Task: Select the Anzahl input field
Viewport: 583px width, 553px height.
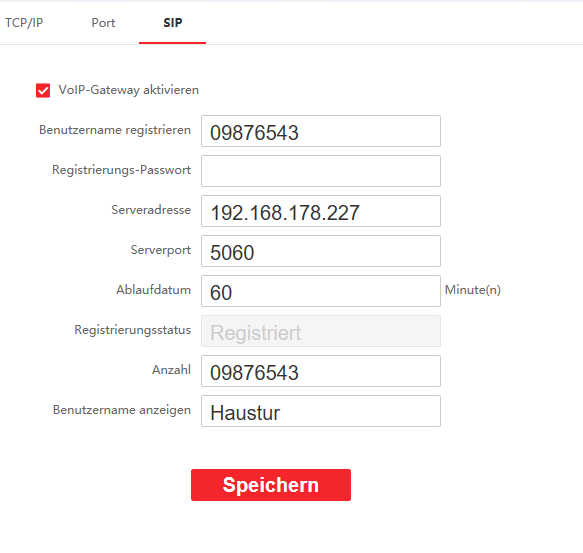Action: [x=321, y=371]
